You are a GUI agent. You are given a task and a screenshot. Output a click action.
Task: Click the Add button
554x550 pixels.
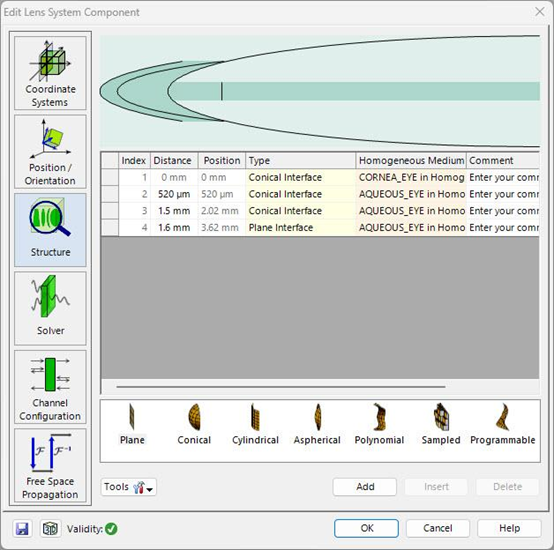(365, 487)
